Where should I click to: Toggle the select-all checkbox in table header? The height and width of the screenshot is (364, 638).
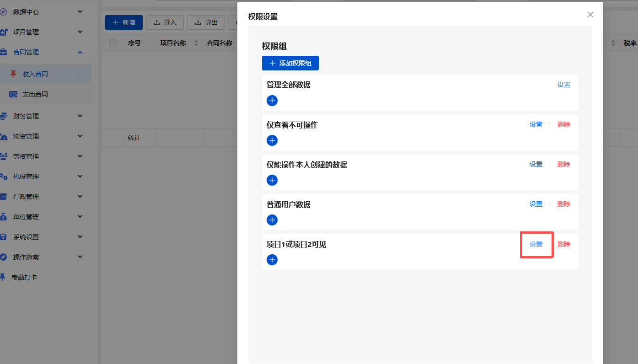(x=113, y=43)
